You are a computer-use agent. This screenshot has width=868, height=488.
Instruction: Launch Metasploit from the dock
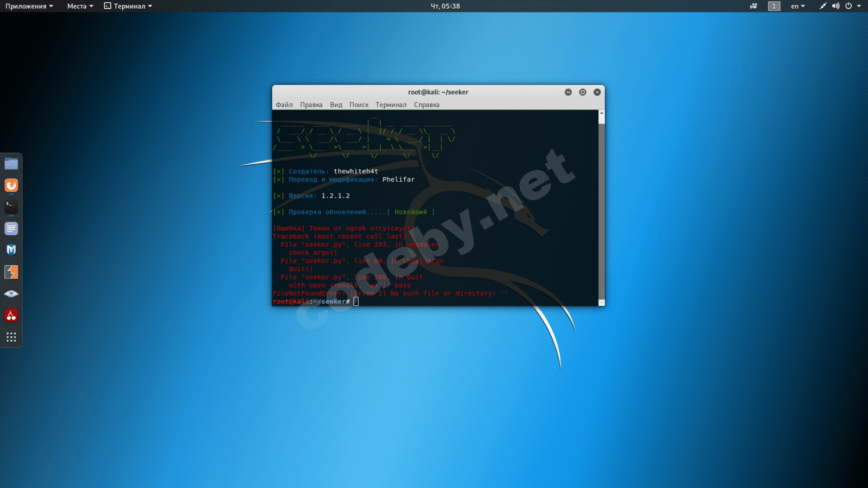tap(11, 250)
